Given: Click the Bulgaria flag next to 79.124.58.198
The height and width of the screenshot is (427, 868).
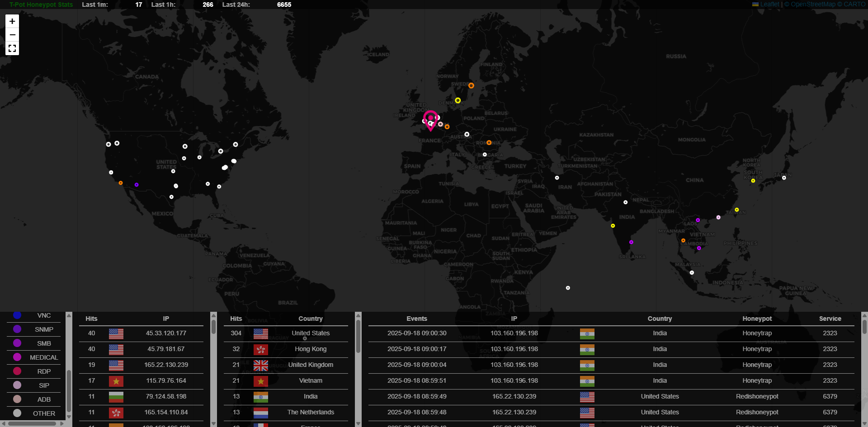Looking at the screenshot, I should (x=116, y=397).
